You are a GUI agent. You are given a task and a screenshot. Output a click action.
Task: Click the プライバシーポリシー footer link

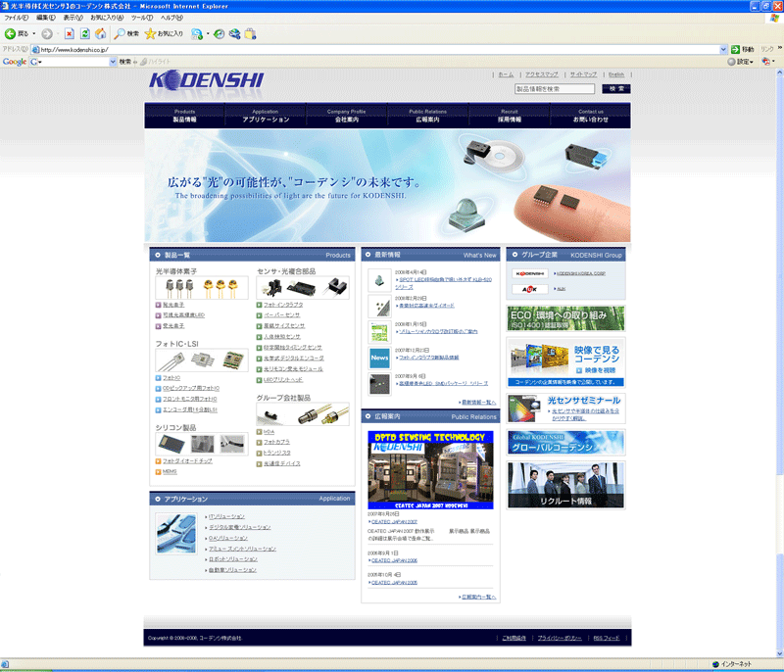coord(560,638)
